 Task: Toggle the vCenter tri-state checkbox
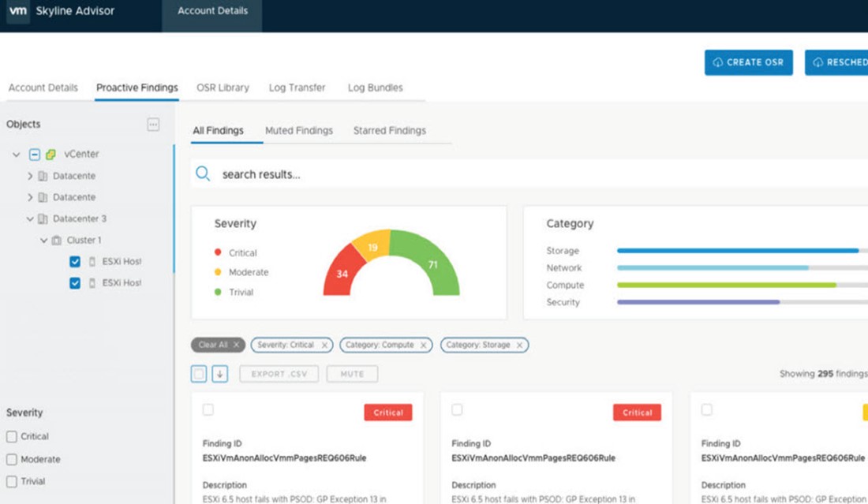click(x=34, y=155)
